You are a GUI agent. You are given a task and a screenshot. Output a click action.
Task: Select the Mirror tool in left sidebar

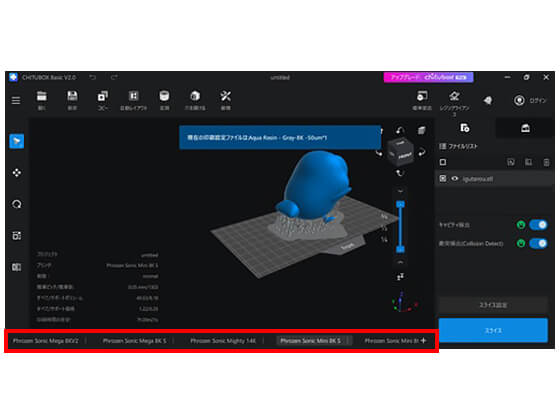click(16, 267)
